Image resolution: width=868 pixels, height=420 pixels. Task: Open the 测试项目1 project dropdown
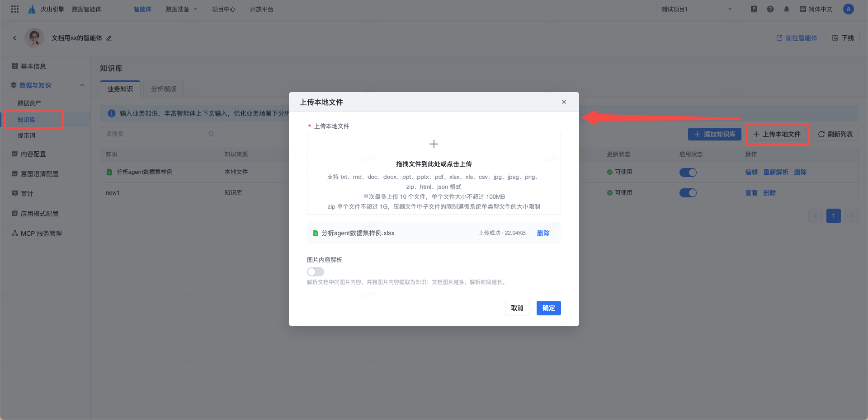tap(696, 9)
